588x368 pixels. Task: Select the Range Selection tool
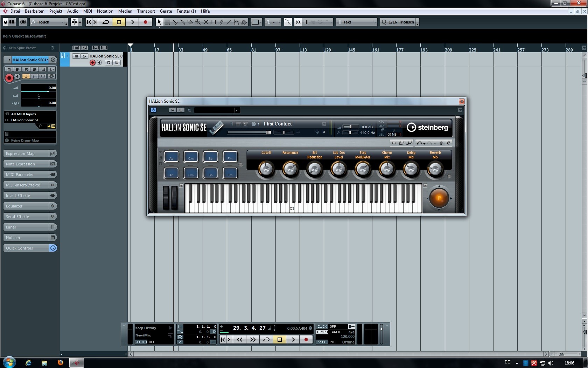coord(167,22)
